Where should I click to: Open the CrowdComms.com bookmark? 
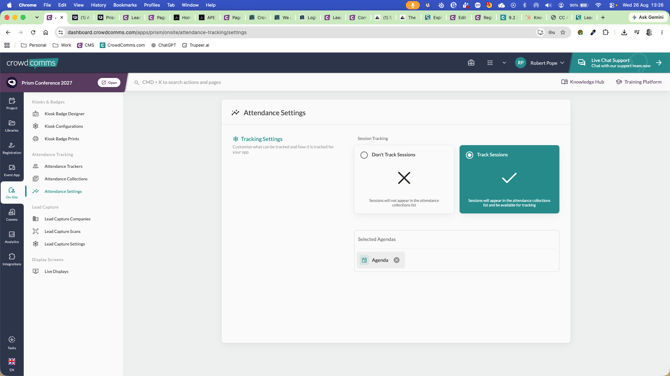coord(122,45)
